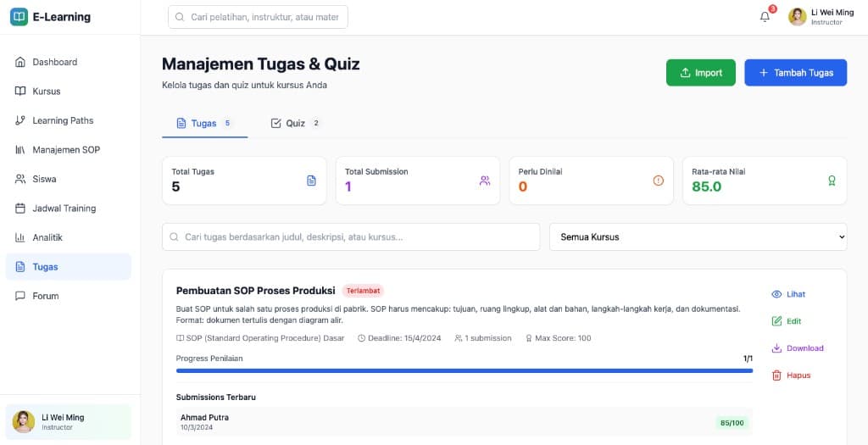Viewport: 868px width, 445px height.
Task: Go to Manajemen SOP in sidebar
Action: 66,150
